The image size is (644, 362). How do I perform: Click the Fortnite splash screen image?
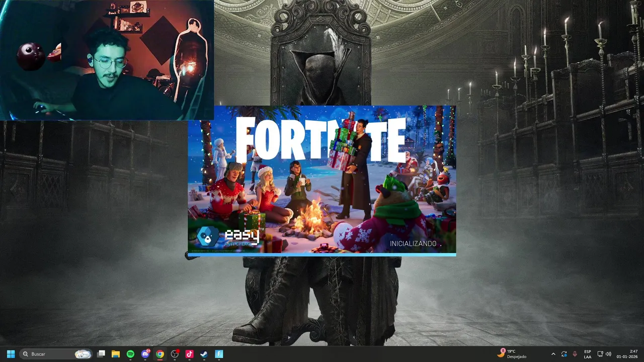point(322,179)
